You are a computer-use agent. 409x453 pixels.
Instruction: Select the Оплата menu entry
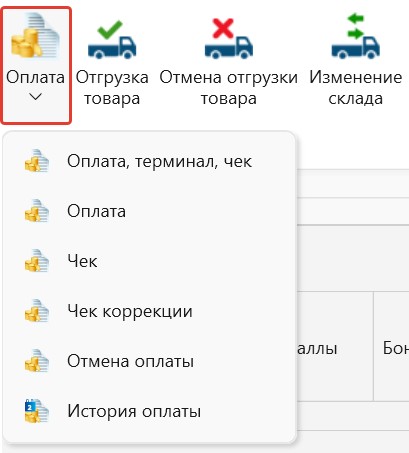coord(149,211)
